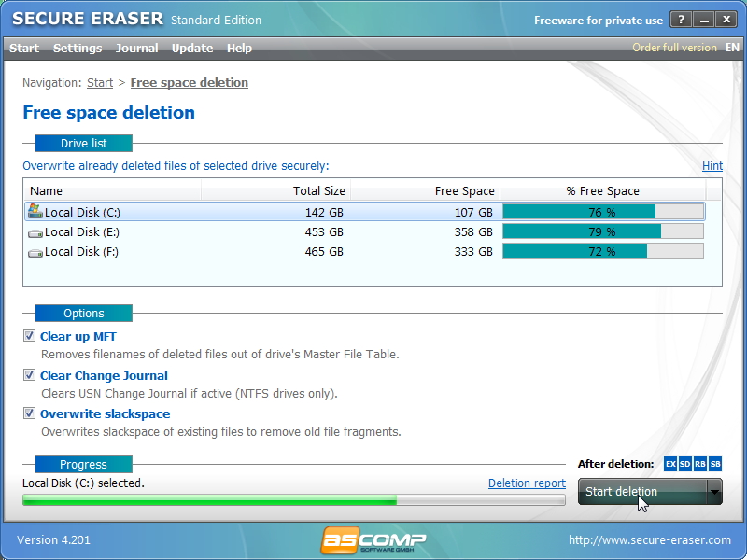Click the 79 % free space bar

click(x=603, y=231)
